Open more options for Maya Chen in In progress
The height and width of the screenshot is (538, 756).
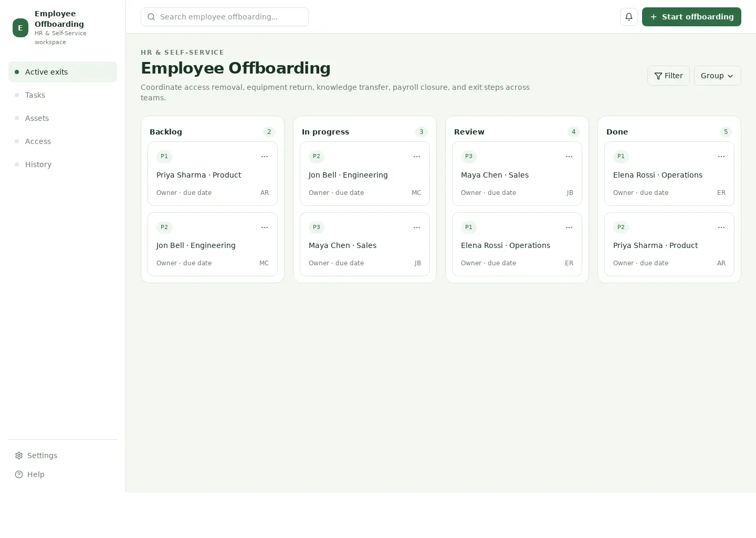(417, 227)
